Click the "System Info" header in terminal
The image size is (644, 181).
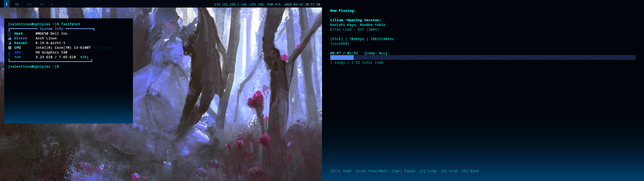pos(51,29)
